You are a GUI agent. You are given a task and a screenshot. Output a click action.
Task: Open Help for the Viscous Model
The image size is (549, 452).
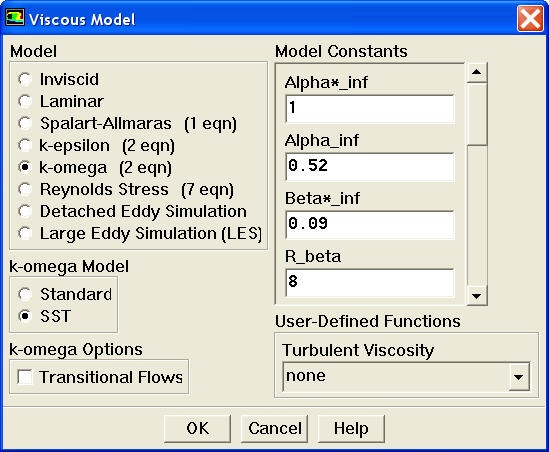351,428
